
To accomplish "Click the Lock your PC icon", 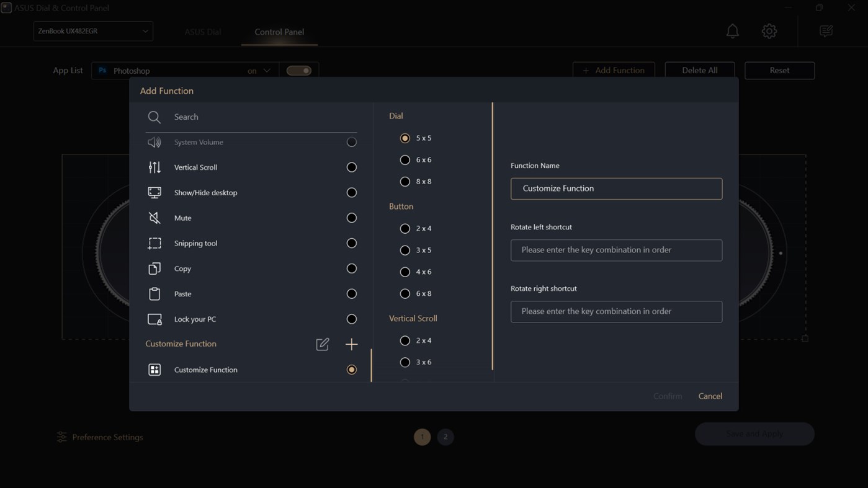I will [154, 319].
